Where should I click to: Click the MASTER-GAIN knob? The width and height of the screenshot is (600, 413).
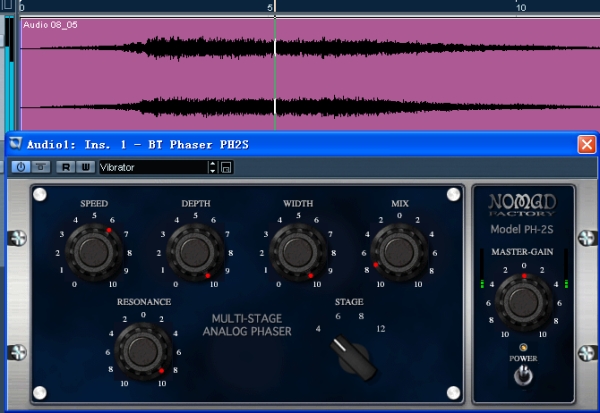523,302
